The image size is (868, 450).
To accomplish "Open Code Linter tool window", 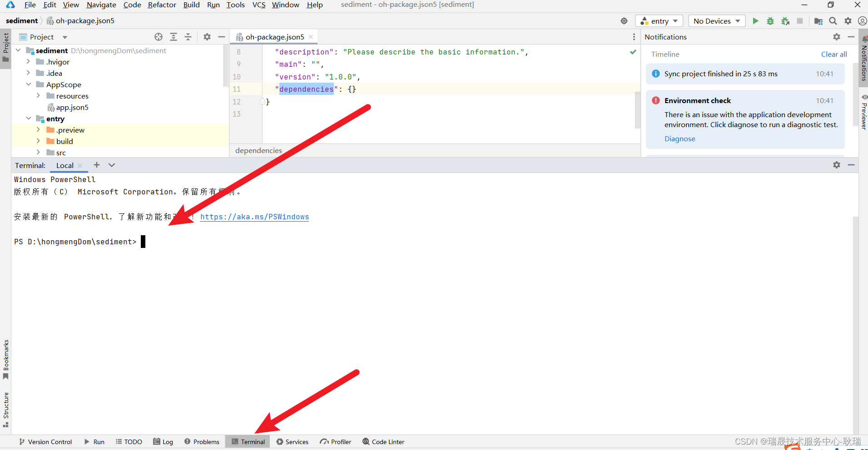I will point(383,442).
